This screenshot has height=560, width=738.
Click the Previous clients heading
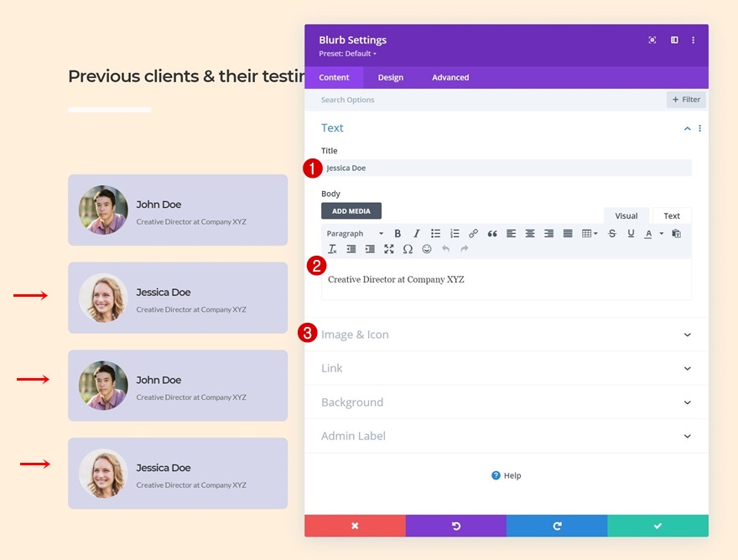[x=186, y=76]
